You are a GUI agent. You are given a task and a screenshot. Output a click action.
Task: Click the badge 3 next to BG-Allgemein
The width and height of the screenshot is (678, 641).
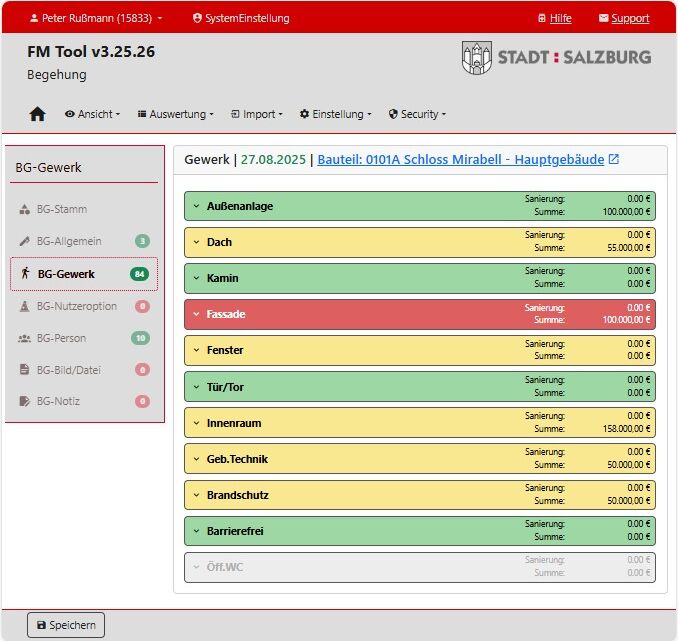tap(142, 241)
